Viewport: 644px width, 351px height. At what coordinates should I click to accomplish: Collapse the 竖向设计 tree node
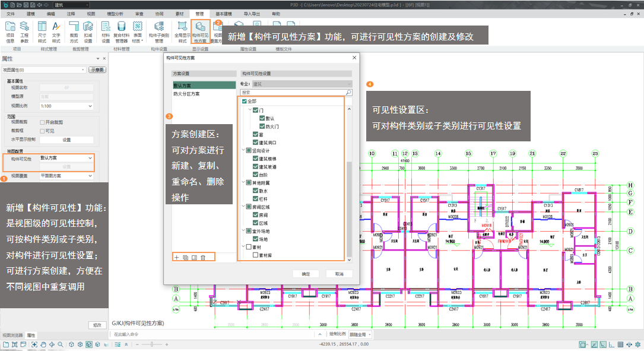pos(242,151)
